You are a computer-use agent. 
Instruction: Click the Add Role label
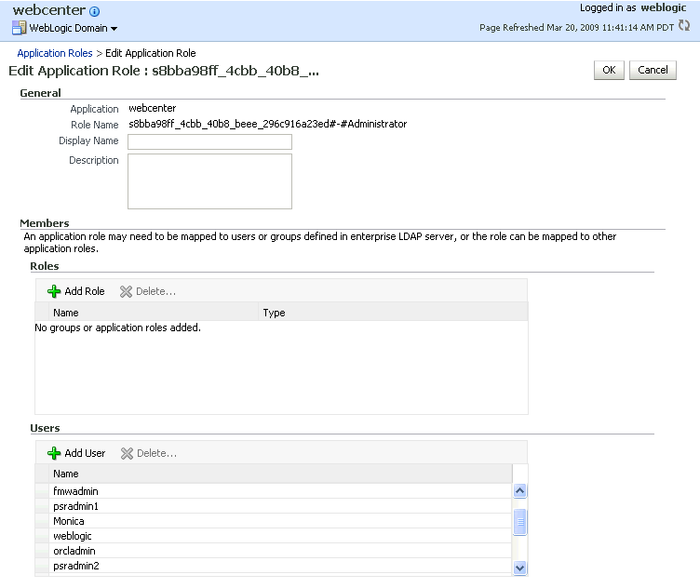pos(85,291)
